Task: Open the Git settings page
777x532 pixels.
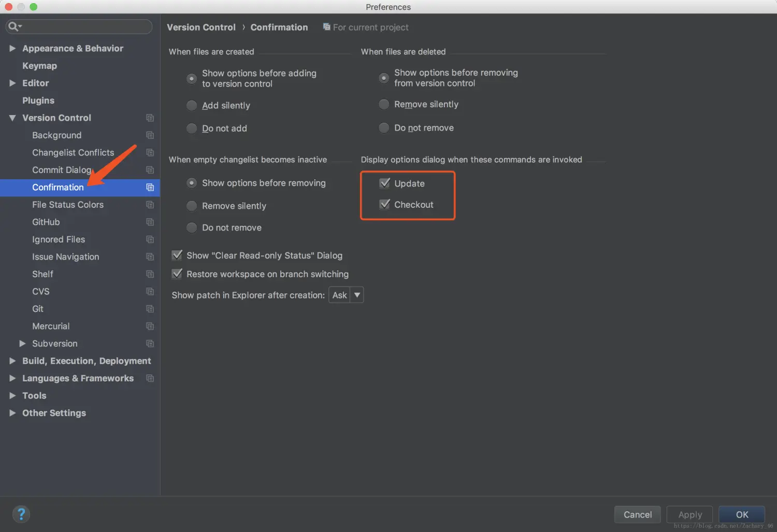Action: coord(38,309)
